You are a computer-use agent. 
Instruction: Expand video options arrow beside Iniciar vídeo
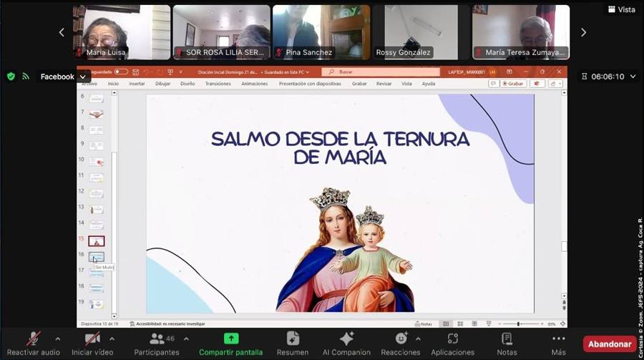(112, 339)
